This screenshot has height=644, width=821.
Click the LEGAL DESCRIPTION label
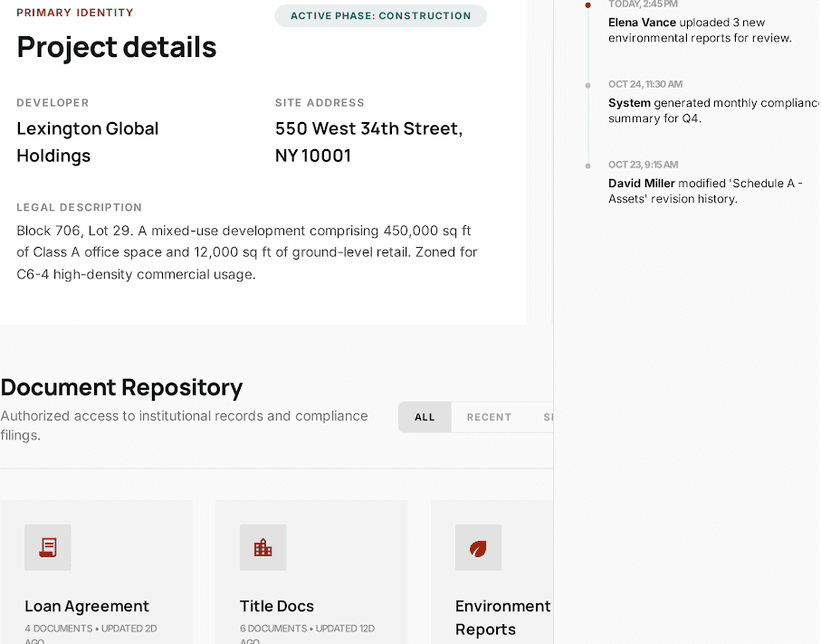point(79,207)
